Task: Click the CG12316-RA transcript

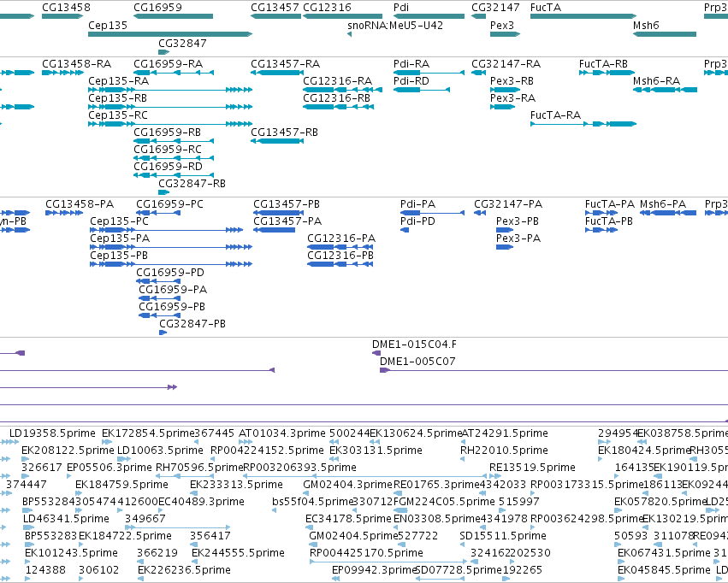Action: [343, 90]
